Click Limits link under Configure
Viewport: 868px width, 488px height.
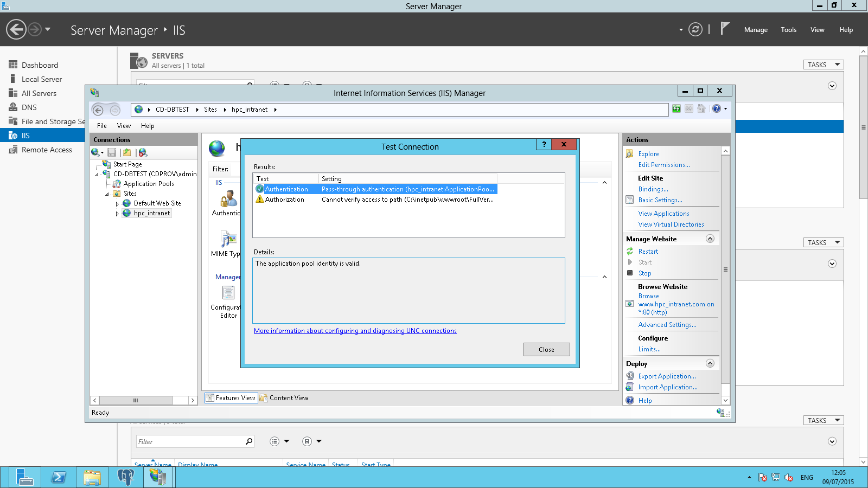[649, 349]
